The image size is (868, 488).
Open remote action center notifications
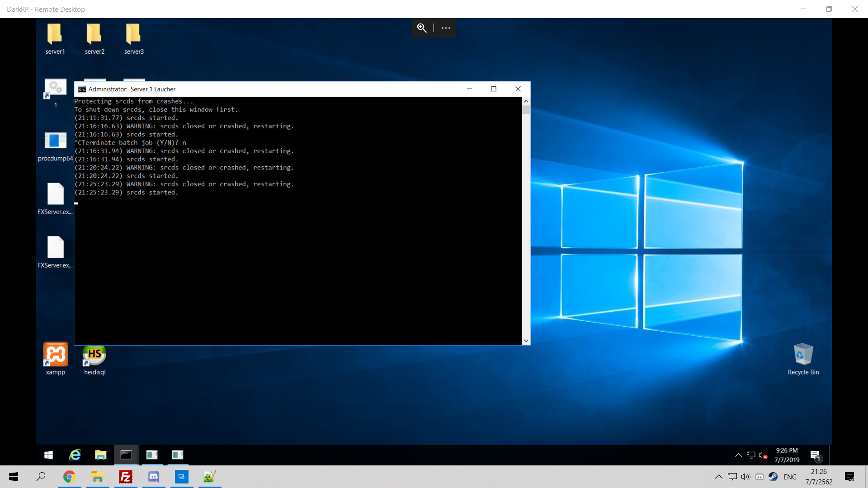[x=815, y=455]
